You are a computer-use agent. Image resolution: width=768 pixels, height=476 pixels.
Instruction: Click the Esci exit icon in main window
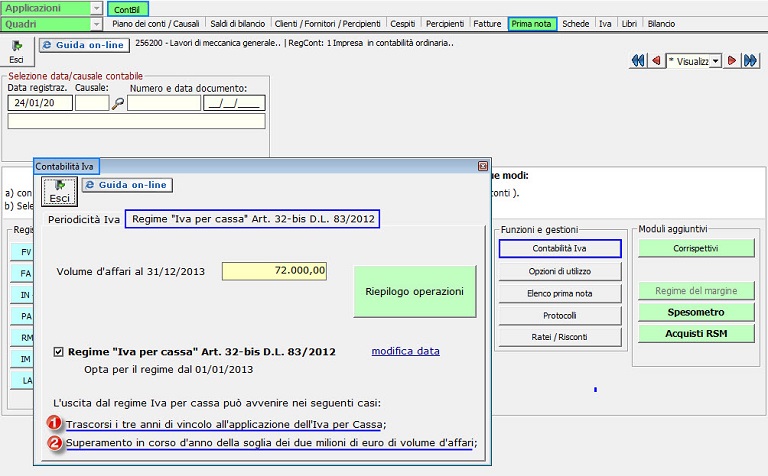point(17,51)
